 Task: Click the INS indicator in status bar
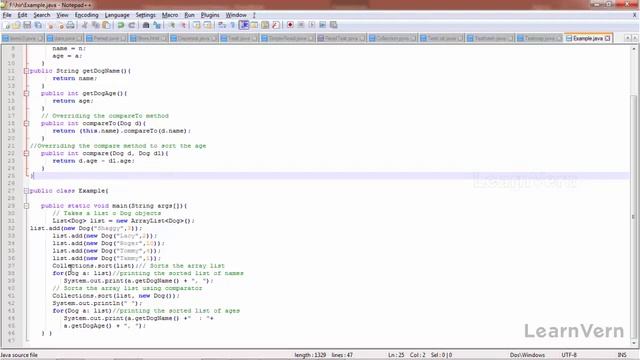click(x=622, y=355)
